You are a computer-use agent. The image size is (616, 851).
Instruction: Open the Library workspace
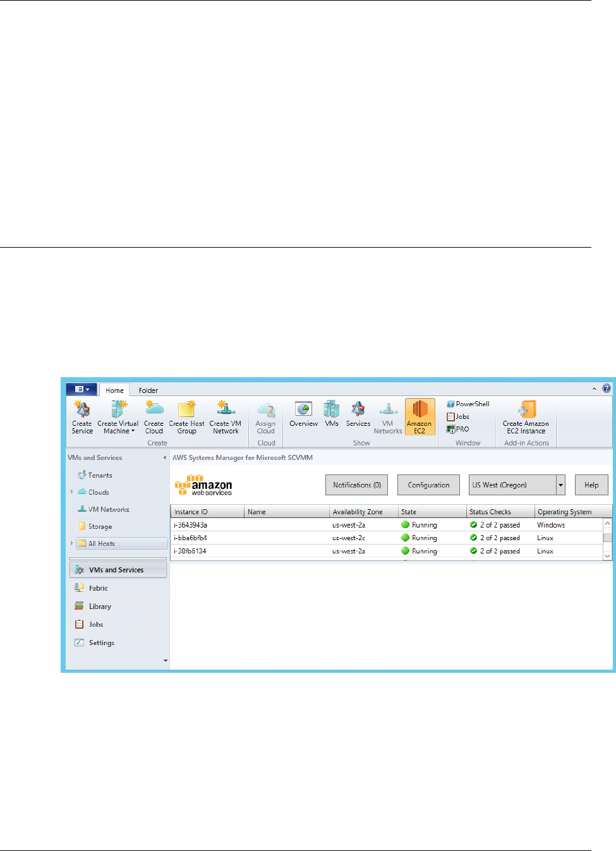click(118, 607)
